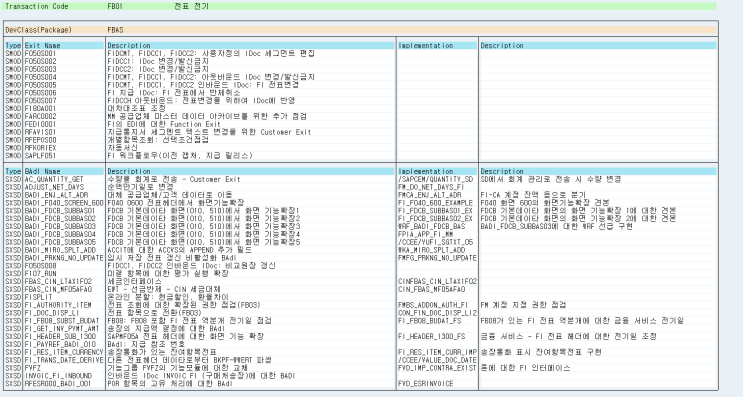Open implementation WKA_MIRO_SPLT_ADD

[x=431, y=250]
